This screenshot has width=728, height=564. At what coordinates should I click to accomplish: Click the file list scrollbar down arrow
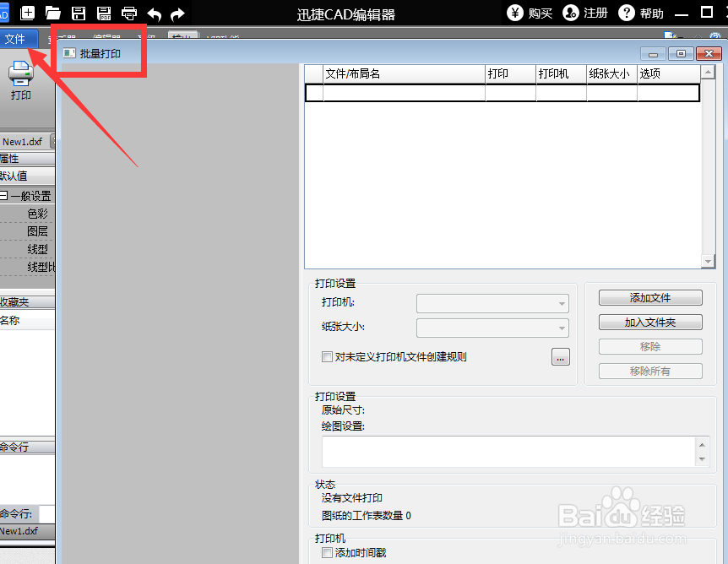point(708,262)
